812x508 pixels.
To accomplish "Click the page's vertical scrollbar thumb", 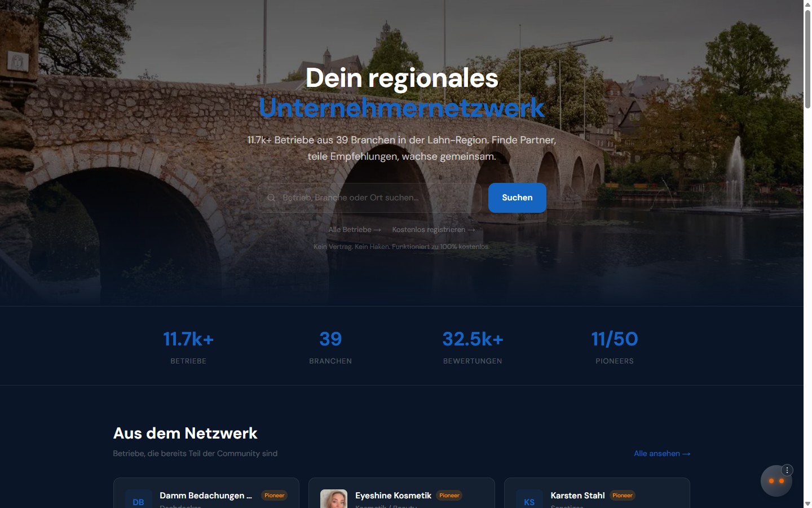I will 807,59.
